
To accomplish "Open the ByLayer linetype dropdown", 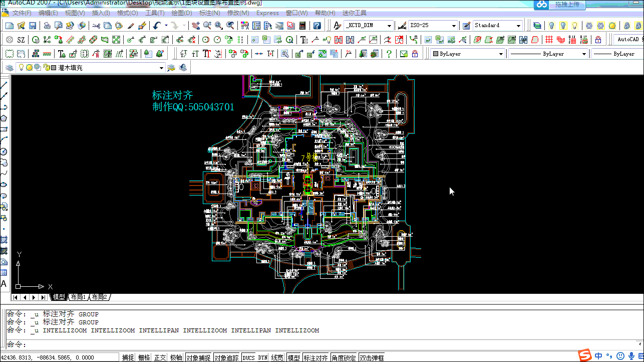I will pyautogui.click(x=584, y=54).
